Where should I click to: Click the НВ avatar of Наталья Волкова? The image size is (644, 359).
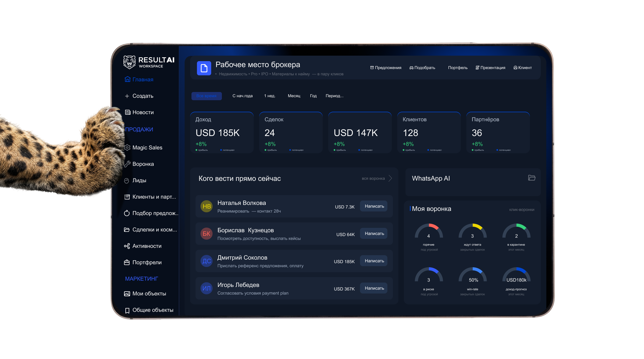coord(206,206)
